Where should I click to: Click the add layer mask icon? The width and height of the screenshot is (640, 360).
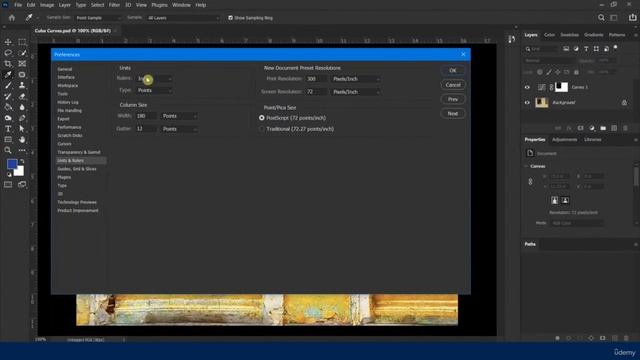580,128
